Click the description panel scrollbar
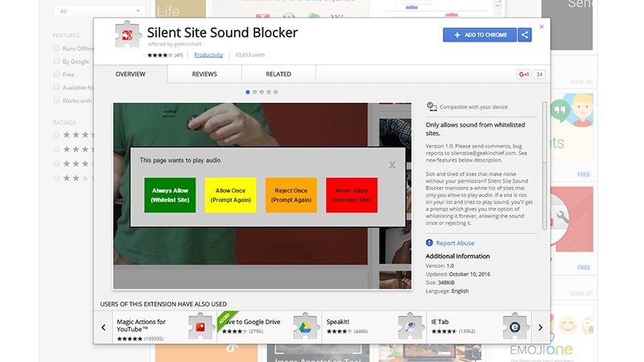Viewport: 644px width, 362px height. click(x=545, y=166)
